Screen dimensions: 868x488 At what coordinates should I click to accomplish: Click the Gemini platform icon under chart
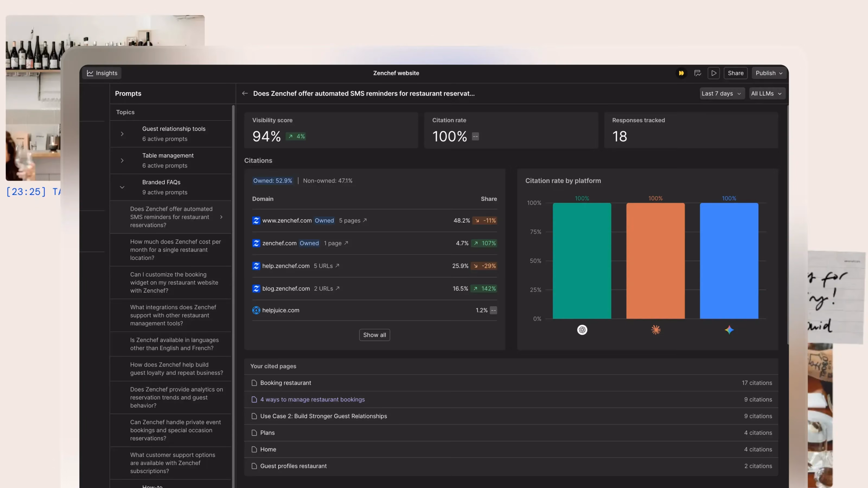coord(729,329)
